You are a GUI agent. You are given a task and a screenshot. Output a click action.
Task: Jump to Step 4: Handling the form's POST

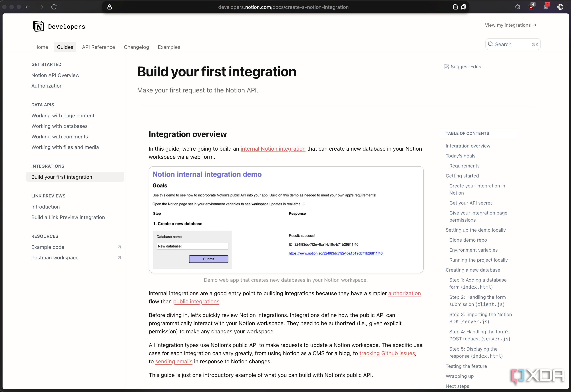(480, 335)
